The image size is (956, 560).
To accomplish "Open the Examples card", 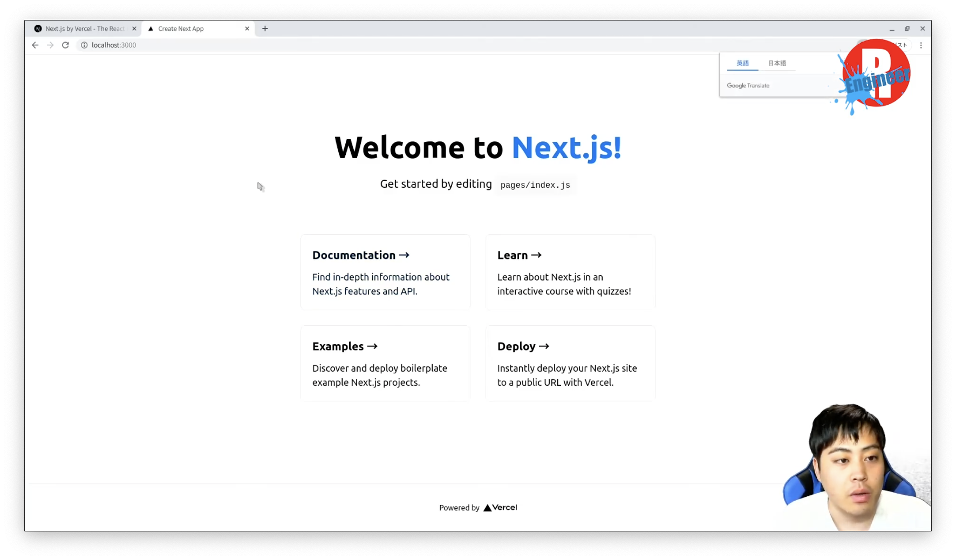I will pyautogui.click(x=385, y=363).
